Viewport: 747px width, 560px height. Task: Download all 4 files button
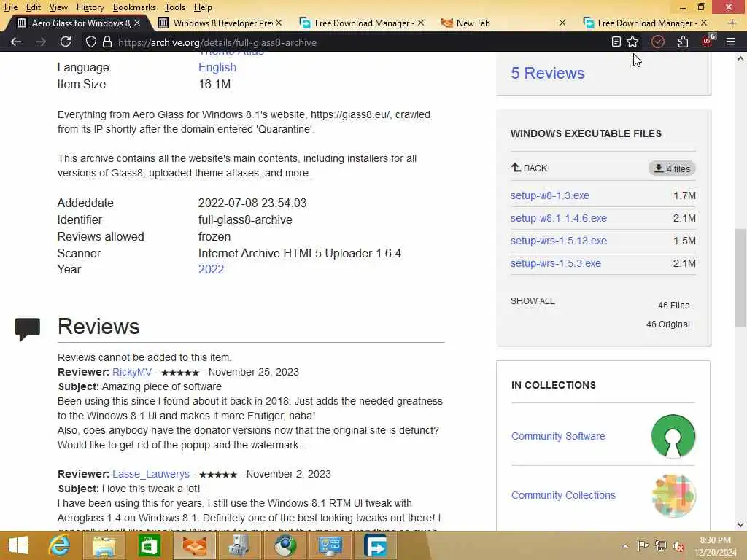[672, 168]
